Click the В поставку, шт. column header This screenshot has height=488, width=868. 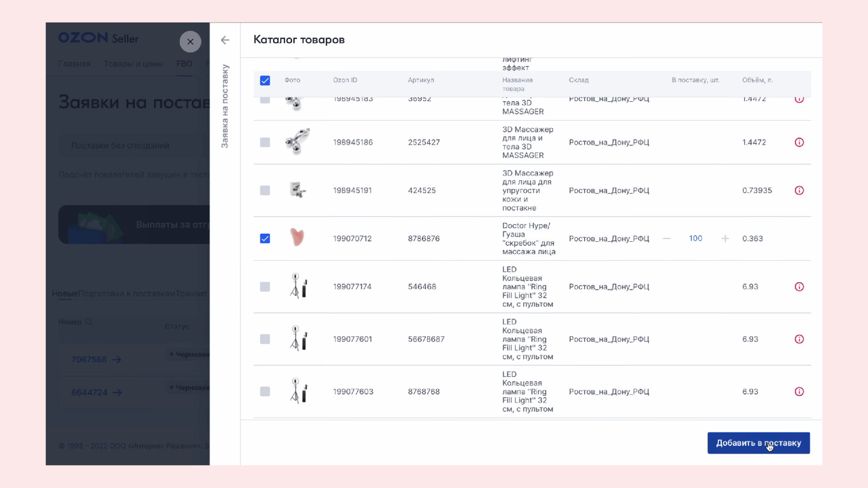pos(695,80)
